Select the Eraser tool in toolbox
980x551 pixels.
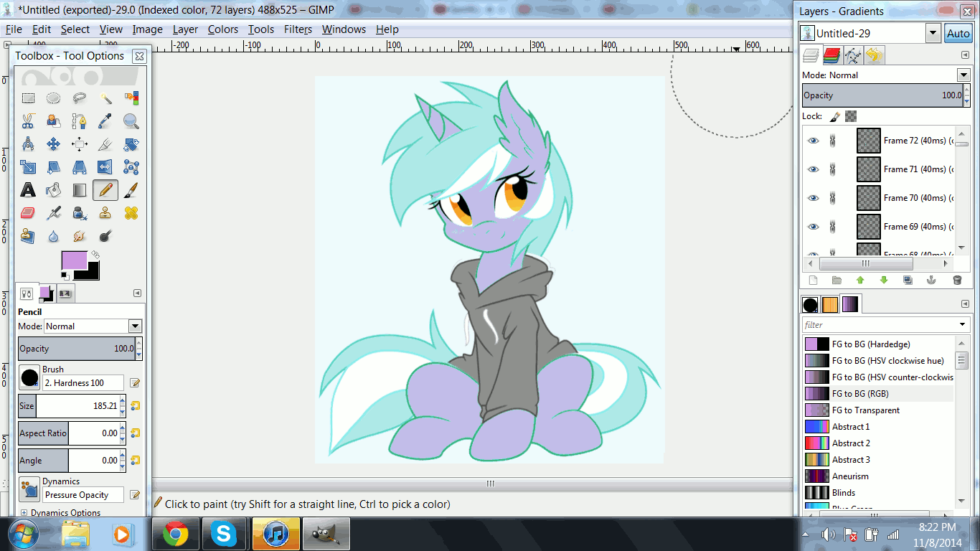(28, 213)
